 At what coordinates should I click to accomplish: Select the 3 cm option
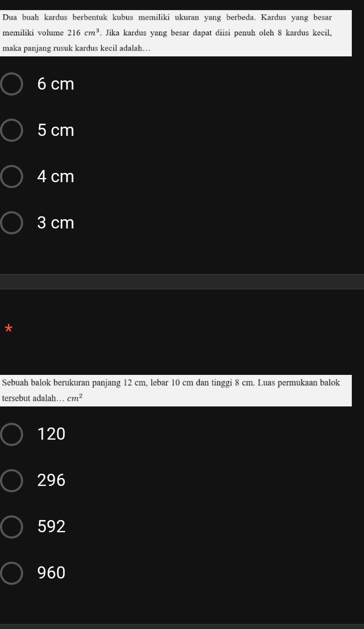11,223
